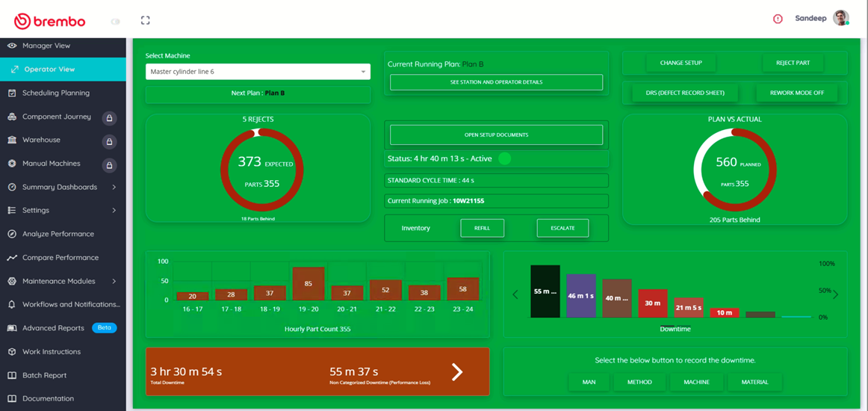868x411 pixels.
Task: Click the lock icon beside Warehouse
Action: coord(109,140)
